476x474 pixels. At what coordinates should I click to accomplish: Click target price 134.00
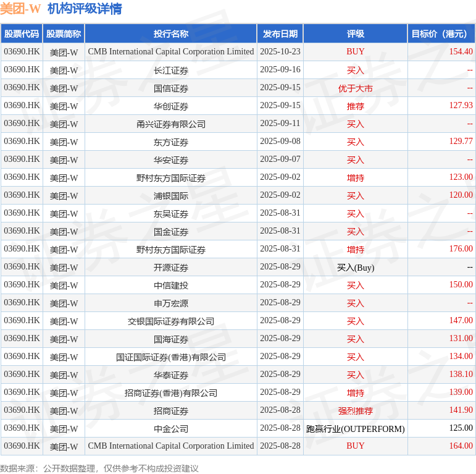pyautogui.click(x=461, y=356)
